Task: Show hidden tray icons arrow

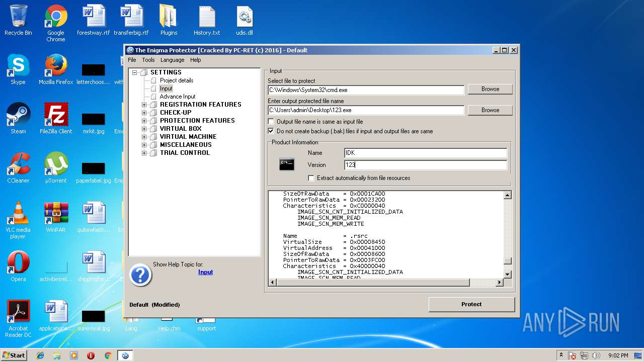Action: (561, 355)
